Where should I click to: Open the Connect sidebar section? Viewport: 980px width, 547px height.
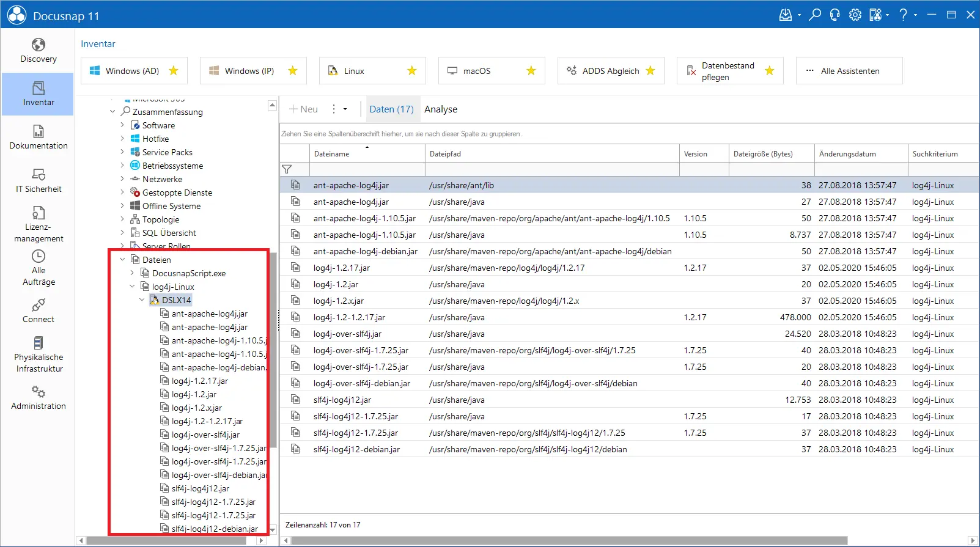tap(38, 310)
